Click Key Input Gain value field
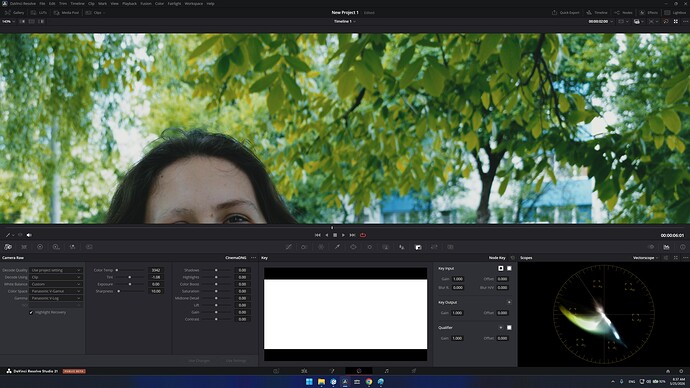Viewport: 690px width, 388px height. 458,279
